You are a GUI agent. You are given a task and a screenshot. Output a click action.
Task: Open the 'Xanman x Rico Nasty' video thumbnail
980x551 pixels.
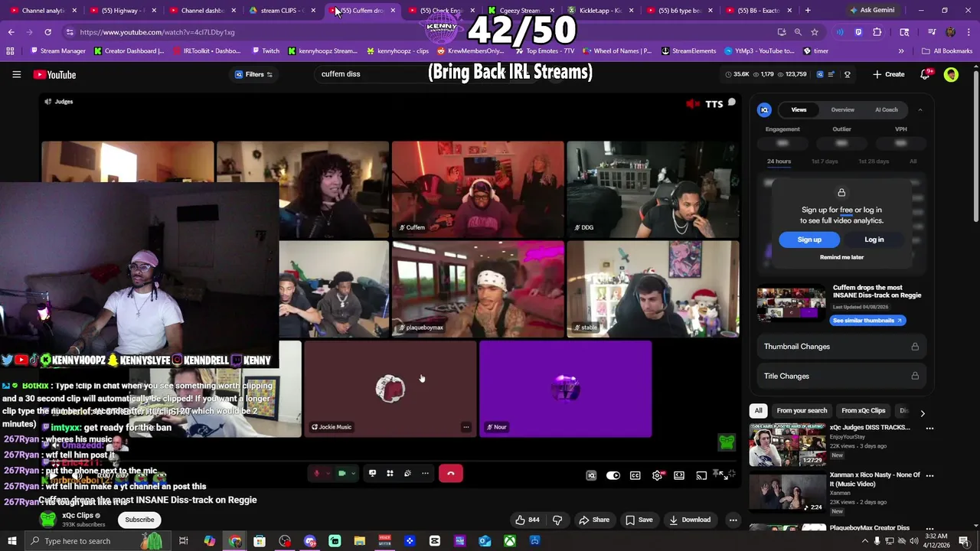(x=786, y=492)
